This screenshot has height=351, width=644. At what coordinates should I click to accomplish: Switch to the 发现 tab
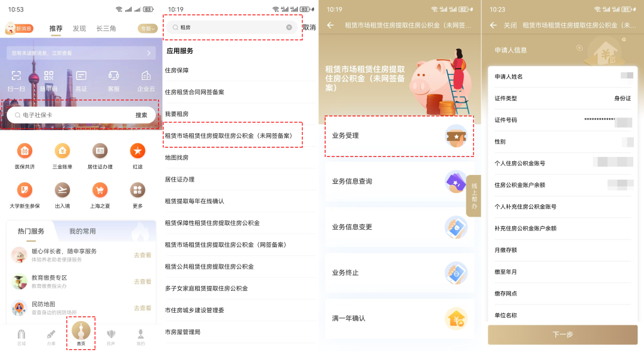click(x=79, y=29)
